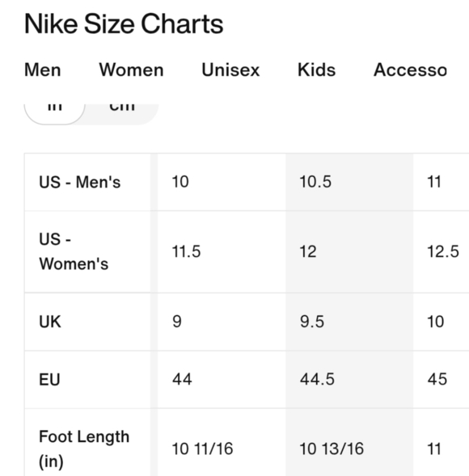The image size is (469, 476).
Task: Open the Kids size chart tab
Action: (316, 70)
